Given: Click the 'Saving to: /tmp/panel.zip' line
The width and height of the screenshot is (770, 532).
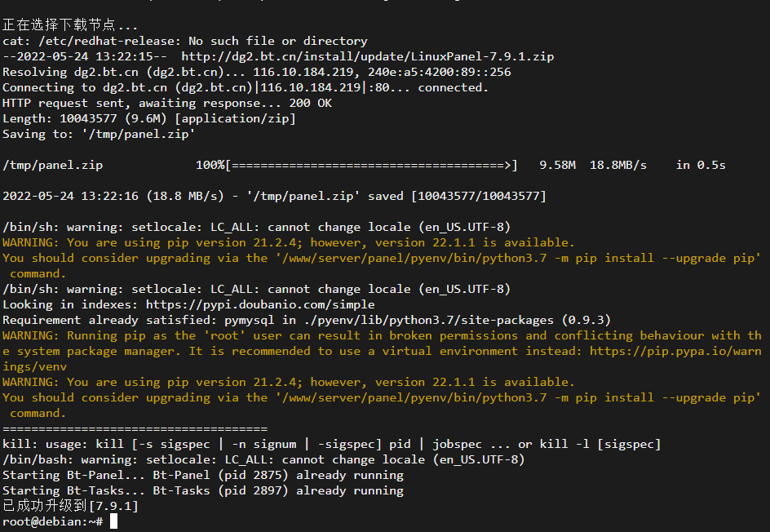Looking at the screenshot, I should [99, 134].
